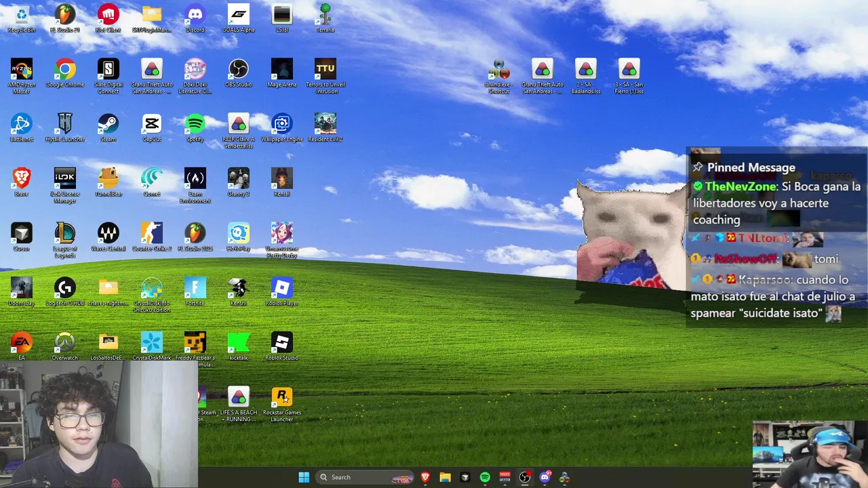Launch Doki Doki Literature Club
868x488 pixels.
coord(195,76)
